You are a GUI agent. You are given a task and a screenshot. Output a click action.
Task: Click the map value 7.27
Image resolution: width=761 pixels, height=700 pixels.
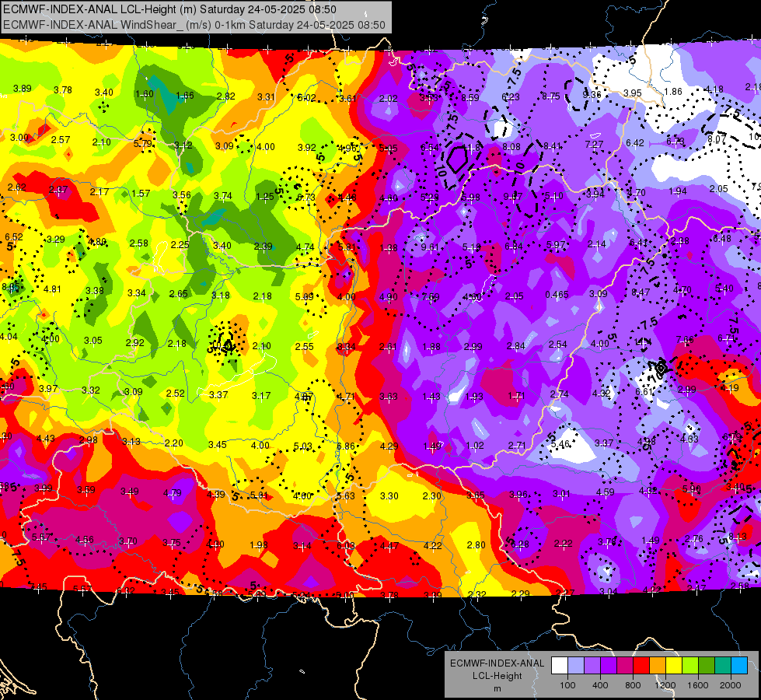point(594,144)
